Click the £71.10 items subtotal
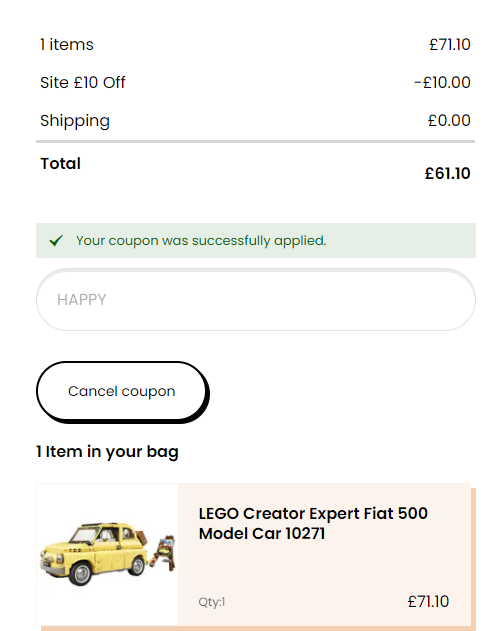The height and width of the screenshot is (631, 492). 450,44
